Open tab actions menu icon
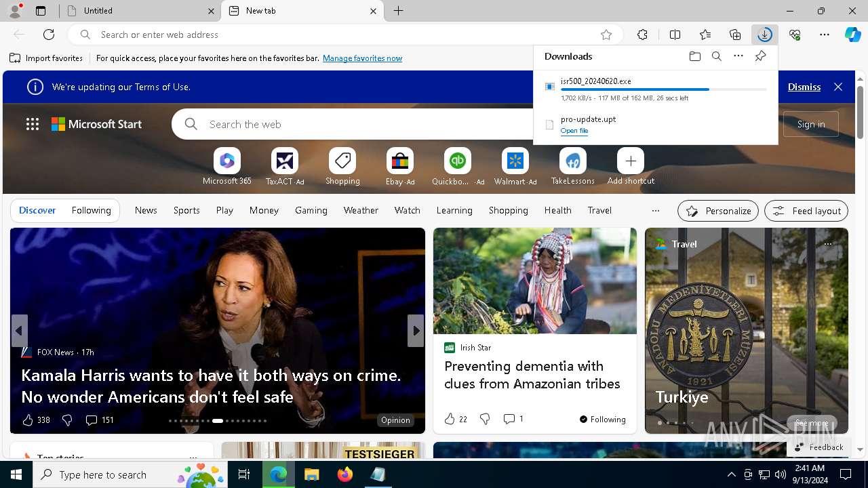Screen dimensions: 868x488 pos(41,11)
